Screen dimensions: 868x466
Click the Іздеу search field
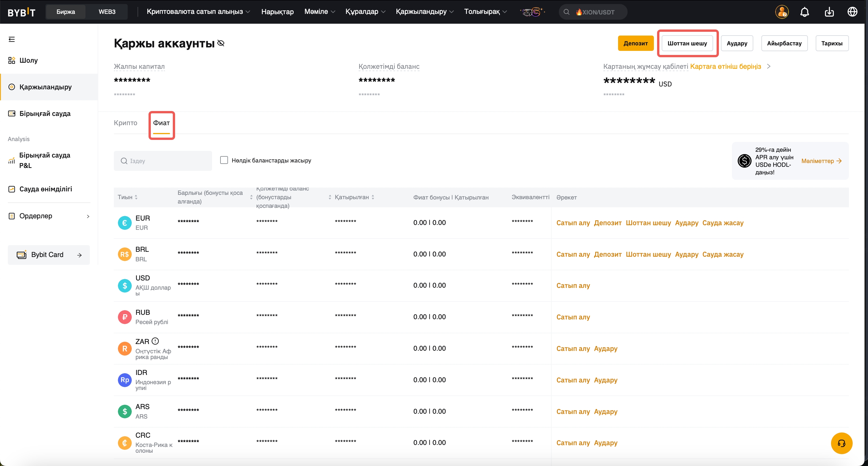pos(163,161)
